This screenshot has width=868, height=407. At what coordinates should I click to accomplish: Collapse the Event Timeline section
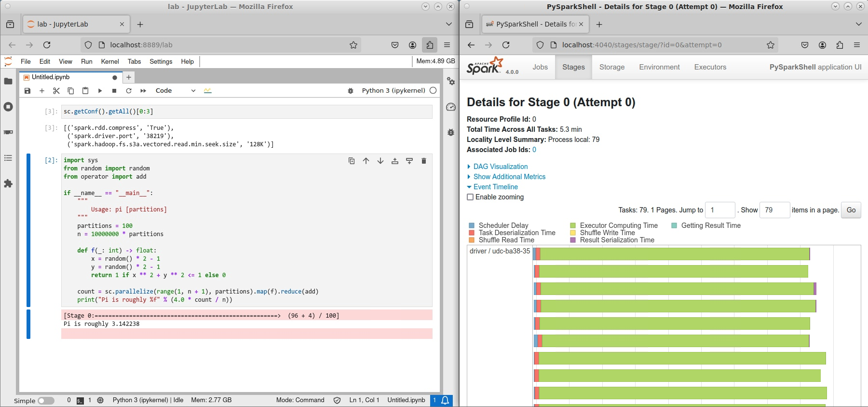[x=495, y=187]
